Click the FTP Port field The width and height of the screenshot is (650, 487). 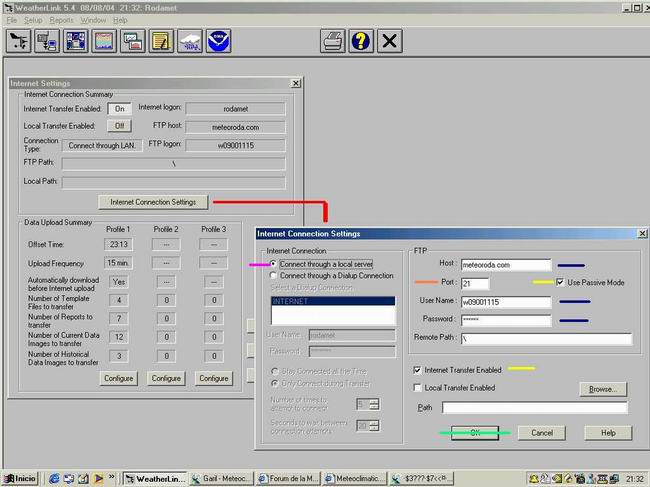coord(475,284)
